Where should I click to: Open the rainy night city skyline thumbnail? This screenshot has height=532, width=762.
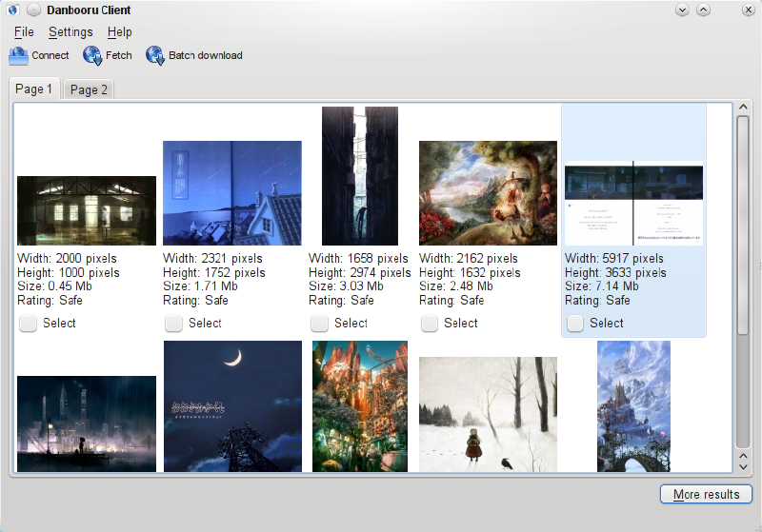(87, 424)
